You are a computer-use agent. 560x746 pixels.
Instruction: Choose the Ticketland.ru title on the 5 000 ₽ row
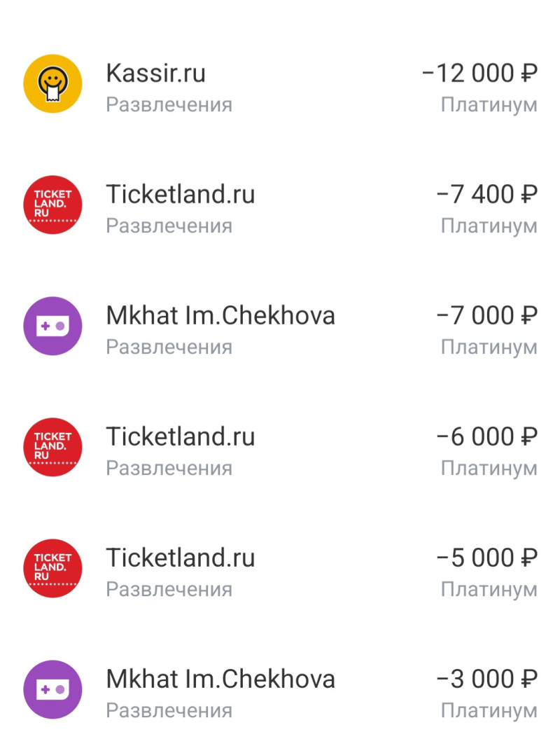pyautogui.click(x=180, y=558)
